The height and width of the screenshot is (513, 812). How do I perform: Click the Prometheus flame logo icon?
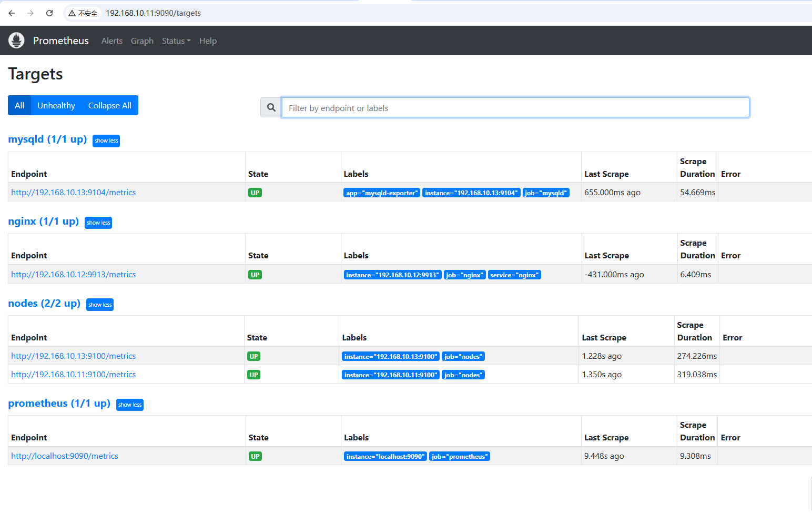pyautogui.click(x=16, y=40)
